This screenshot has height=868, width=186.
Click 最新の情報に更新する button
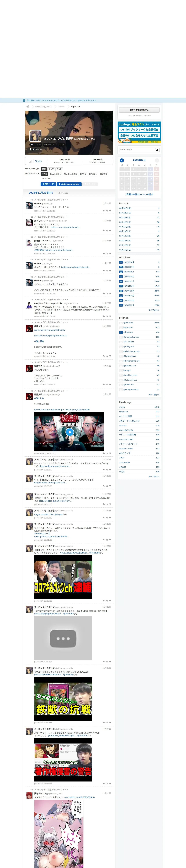(x=139, y=110)
